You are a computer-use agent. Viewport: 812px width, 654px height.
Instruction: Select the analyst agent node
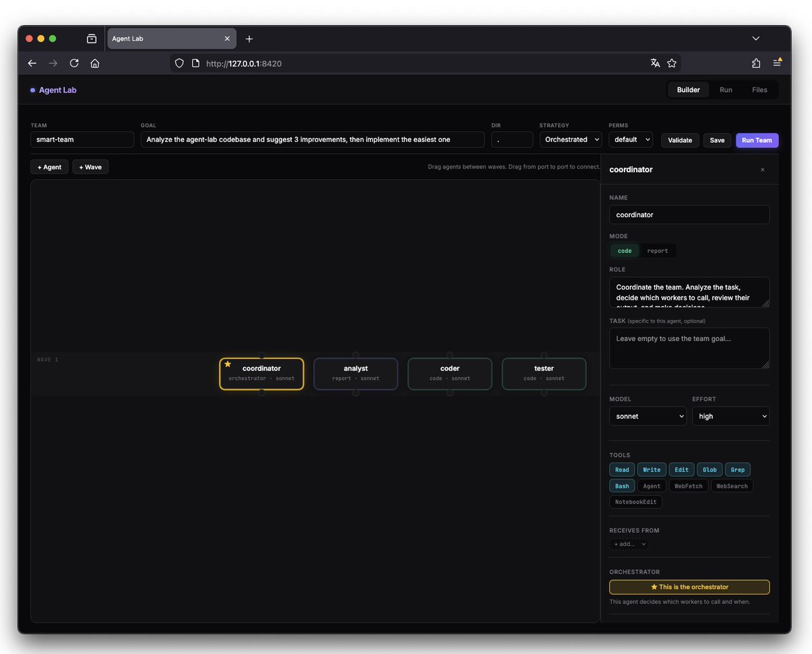(x=355, y=373)
